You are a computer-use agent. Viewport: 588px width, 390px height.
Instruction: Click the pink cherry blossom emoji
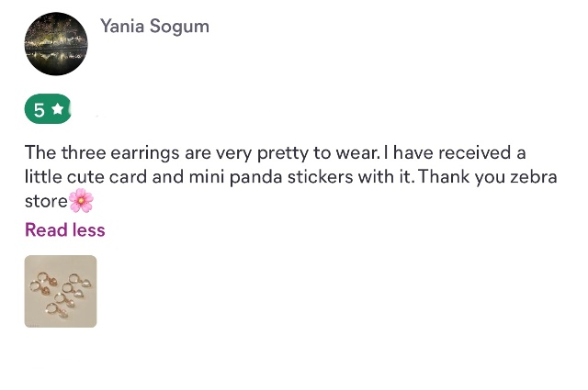tap(81, 199)
